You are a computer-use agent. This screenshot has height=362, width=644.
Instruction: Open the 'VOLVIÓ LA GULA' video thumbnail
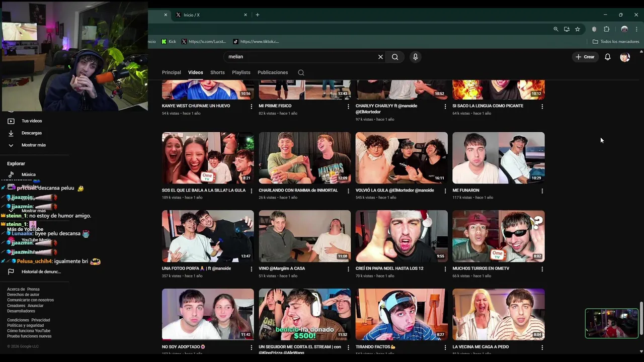pos(401,158)
